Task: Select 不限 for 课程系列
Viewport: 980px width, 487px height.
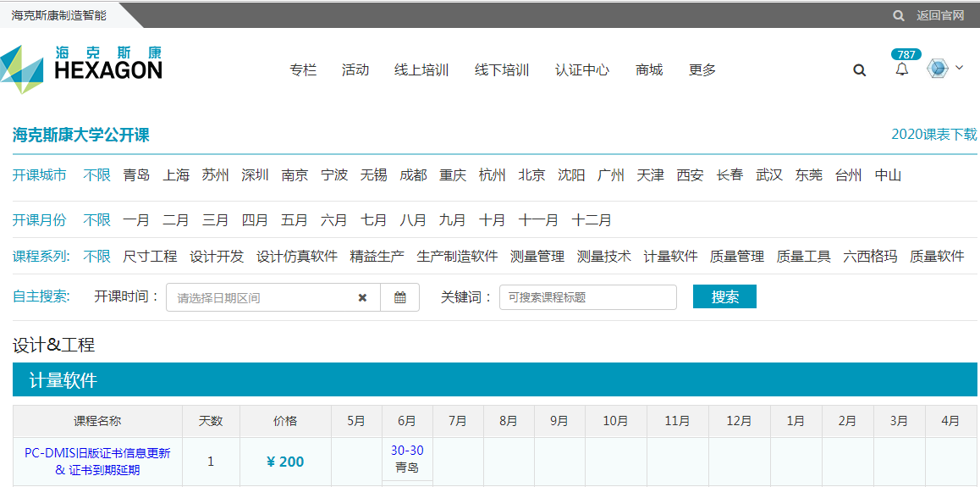Action: pos(96,257)
